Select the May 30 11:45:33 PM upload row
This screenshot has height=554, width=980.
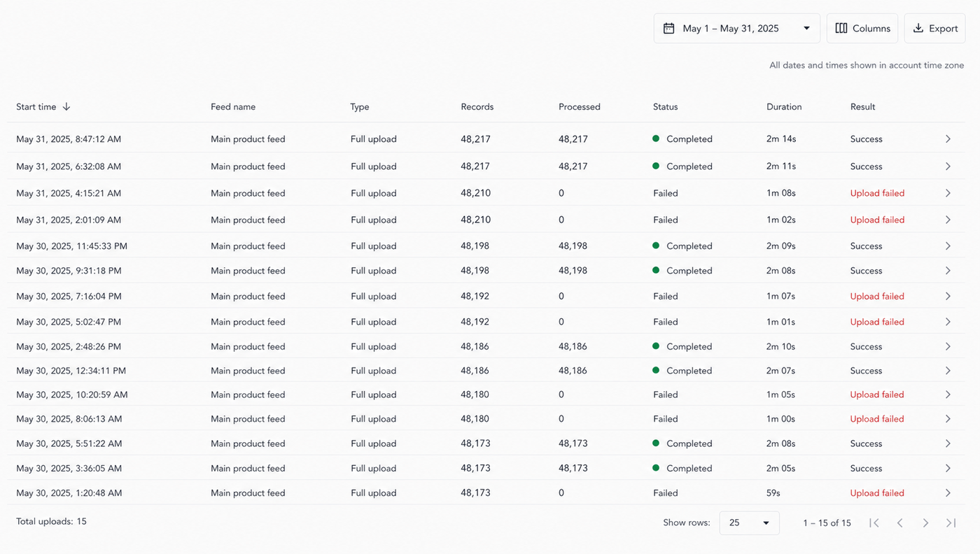click(x=486, y=246)
